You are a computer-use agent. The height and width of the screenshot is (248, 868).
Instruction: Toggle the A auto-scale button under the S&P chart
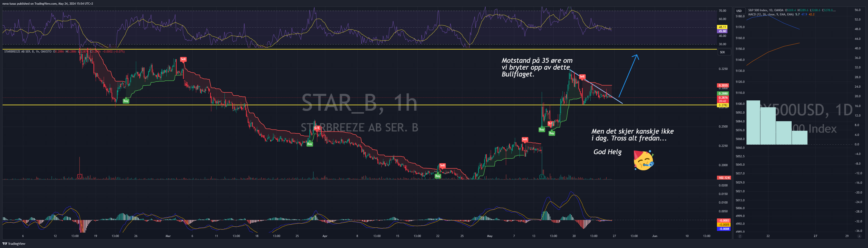pyautogui.click(x=859, y=236)
